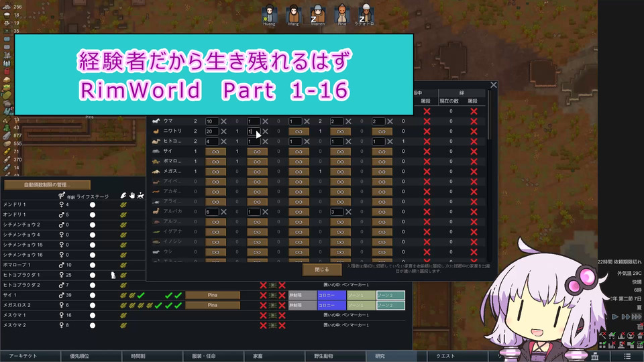Open アーキテクト tab
The width and height of the screenshot is (644, 362).
tap(30, 356)
